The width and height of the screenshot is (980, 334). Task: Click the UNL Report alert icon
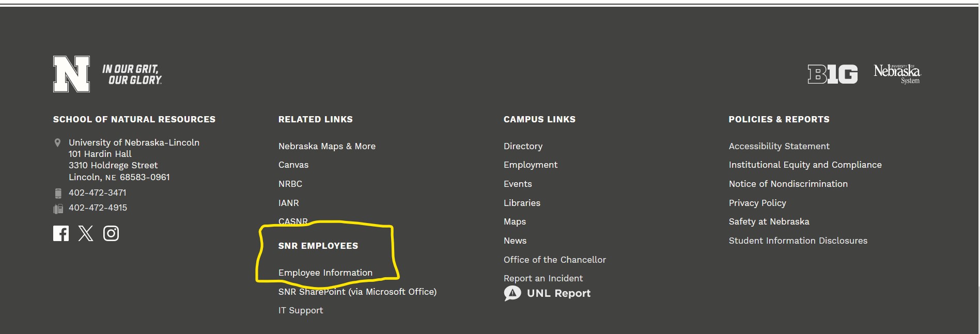(x=512, y=293)
